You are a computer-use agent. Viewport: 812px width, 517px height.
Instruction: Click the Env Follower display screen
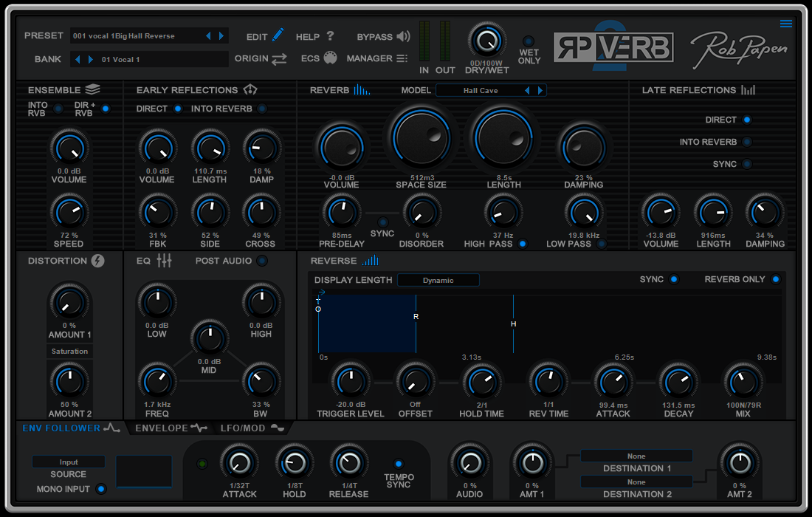(144, 471)
